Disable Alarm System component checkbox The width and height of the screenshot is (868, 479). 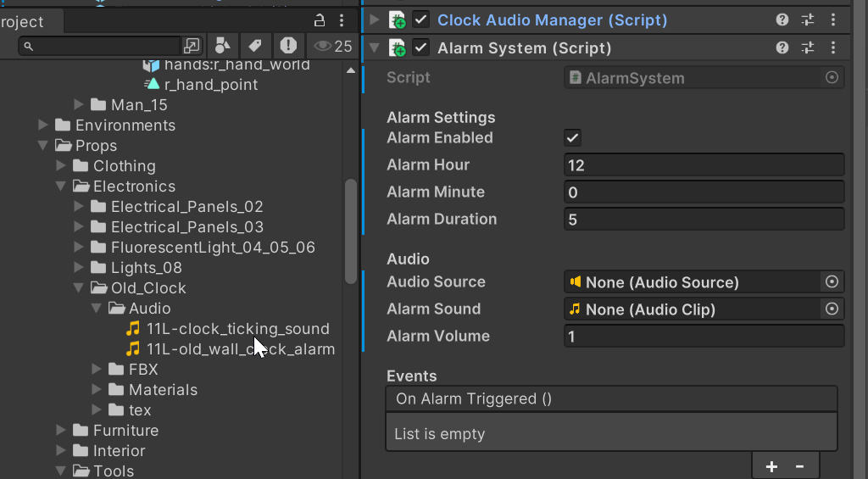click(x=420, y=47)
